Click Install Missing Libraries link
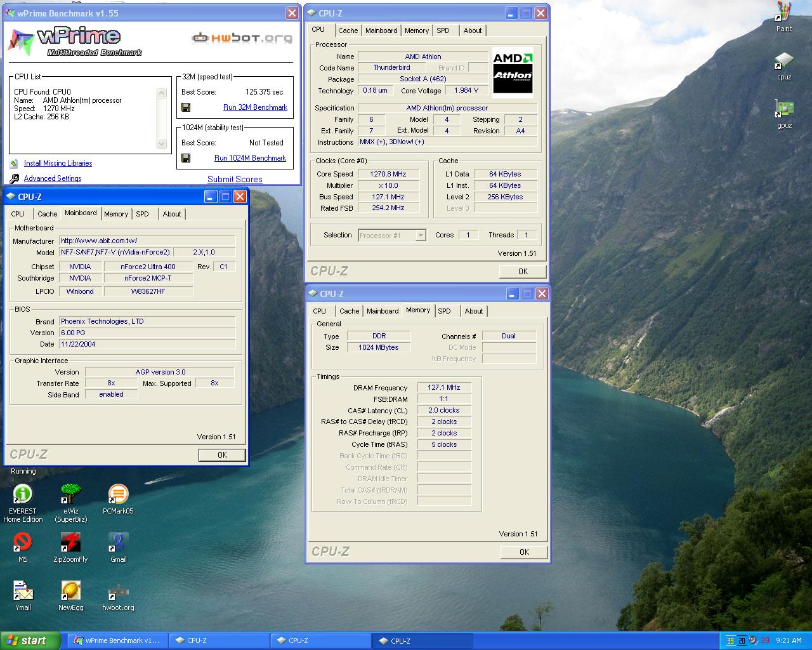This screenshot has height=650, width=812. coord(58,163)
